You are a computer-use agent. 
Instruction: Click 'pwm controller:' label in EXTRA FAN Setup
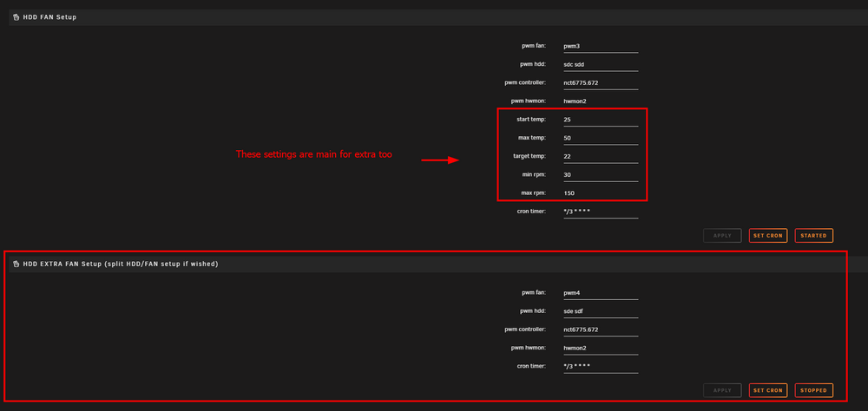pyautogui.click(x=525, y=329)
